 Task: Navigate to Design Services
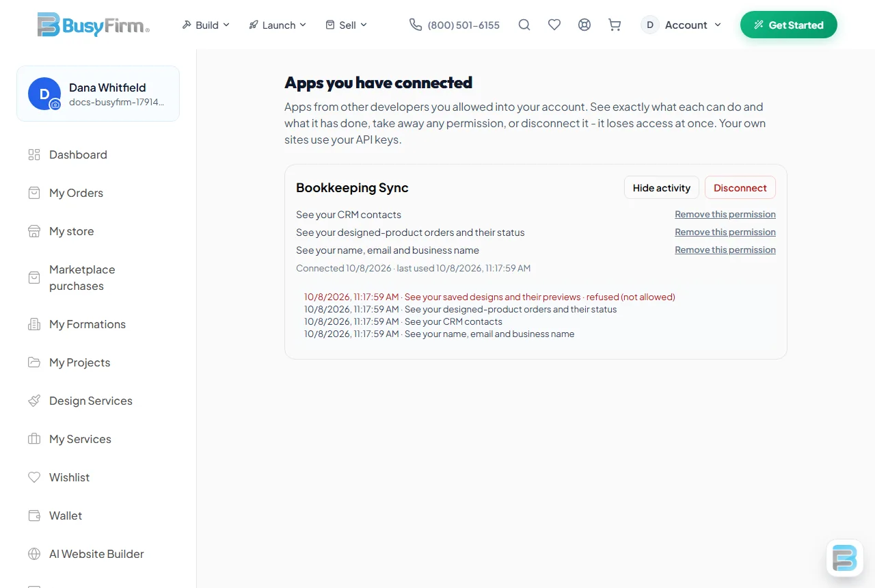[x=98, y=401]
